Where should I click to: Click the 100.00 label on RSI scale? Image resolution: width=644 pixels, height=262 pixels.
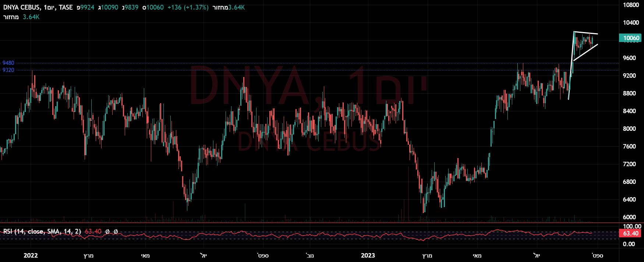coord(632,226)
